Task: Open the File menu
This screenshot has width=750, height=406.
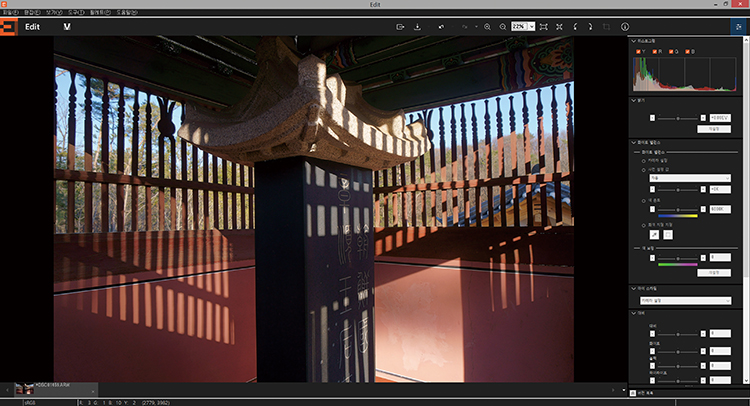Action: (10, 12)
